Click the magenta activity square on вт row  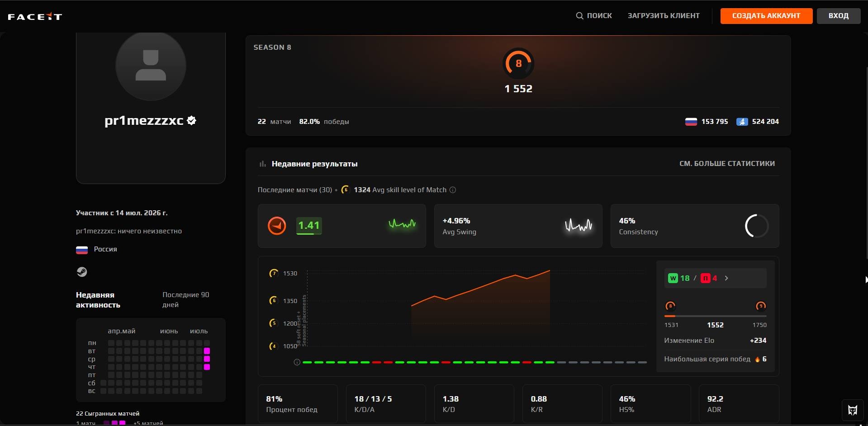207,351
